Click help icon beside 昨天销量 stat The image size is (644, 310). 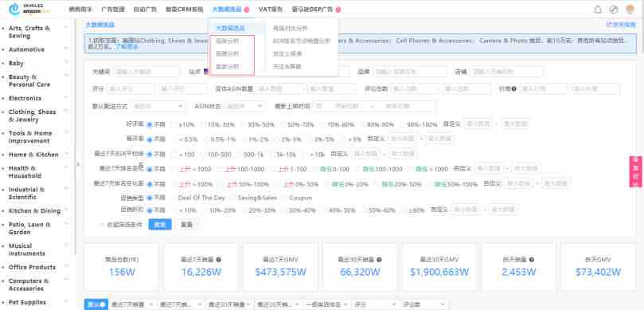tap(532, 260)
